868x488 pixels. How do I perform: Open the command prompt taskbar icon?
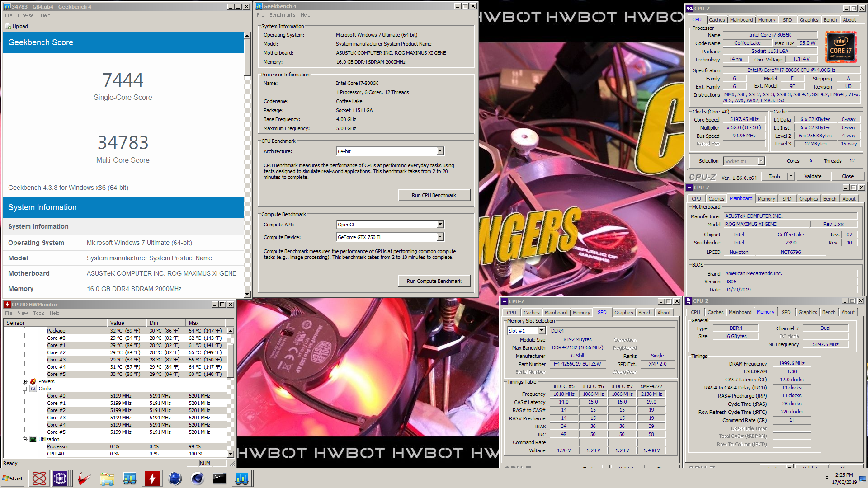tap(220, 479)
